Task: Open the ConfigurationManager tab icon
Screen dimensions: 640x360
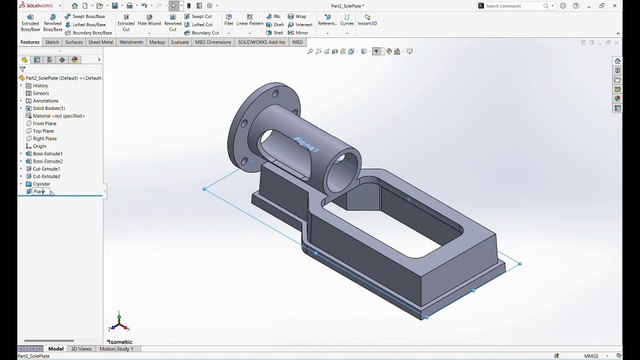Action: (49, 60)
